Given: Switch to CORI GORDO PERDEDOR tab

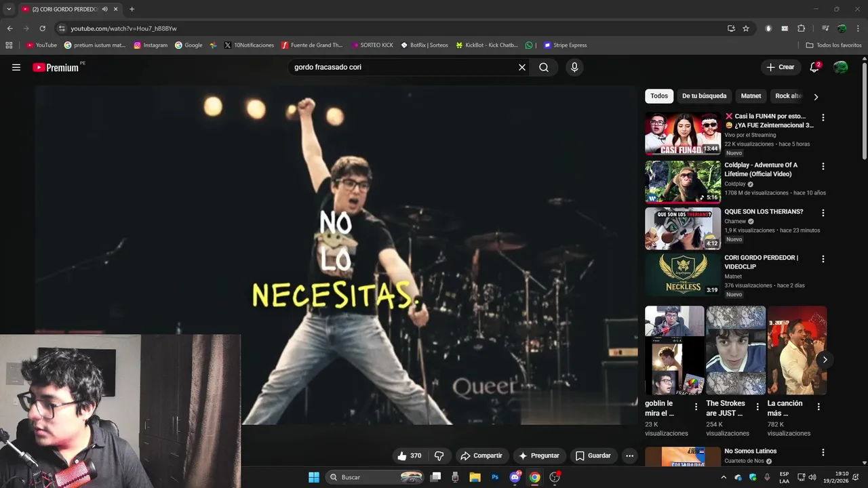Looking at the screenshot, I should (x=64, y=9).
